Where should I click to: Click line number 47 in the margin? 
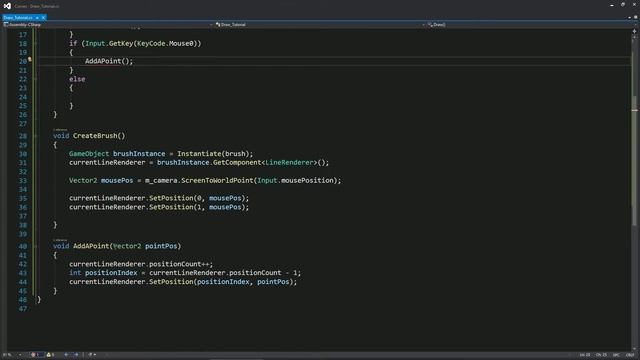tap(23, 309)
